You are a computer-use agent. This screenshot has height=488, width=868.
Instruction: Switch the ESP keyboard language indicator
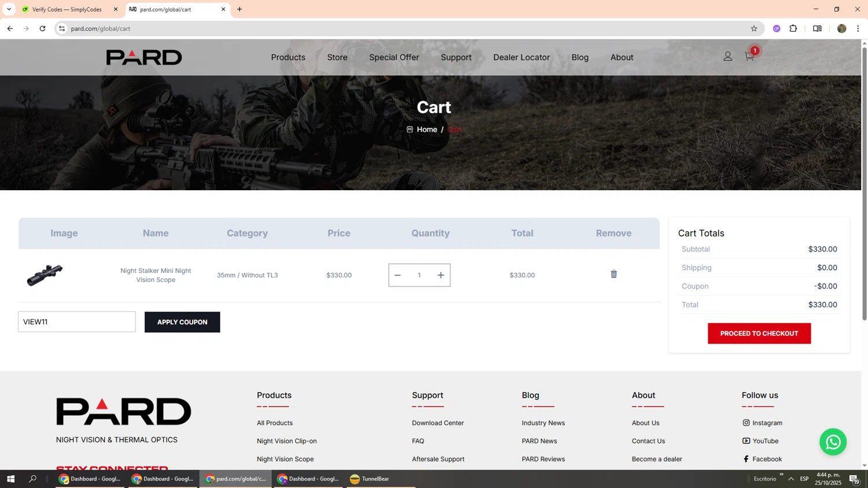(x=804, y=479)
